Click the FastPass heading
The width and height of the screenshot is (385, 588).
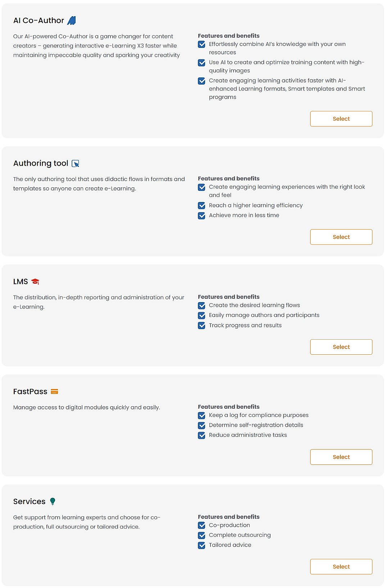click(x=30, y=391)
